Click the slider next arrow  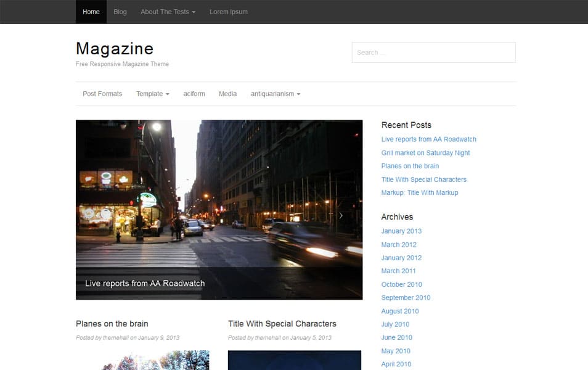point(341,215)
